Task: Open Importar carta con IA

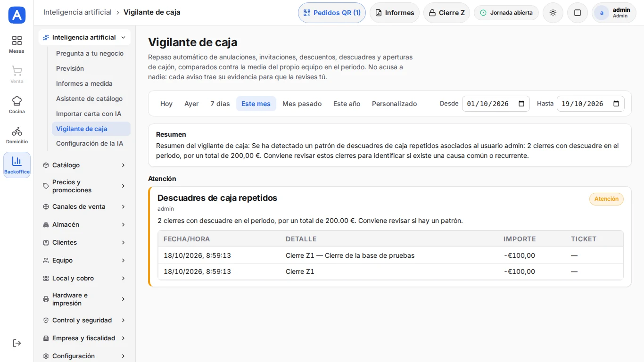Action: click(91, 114)
